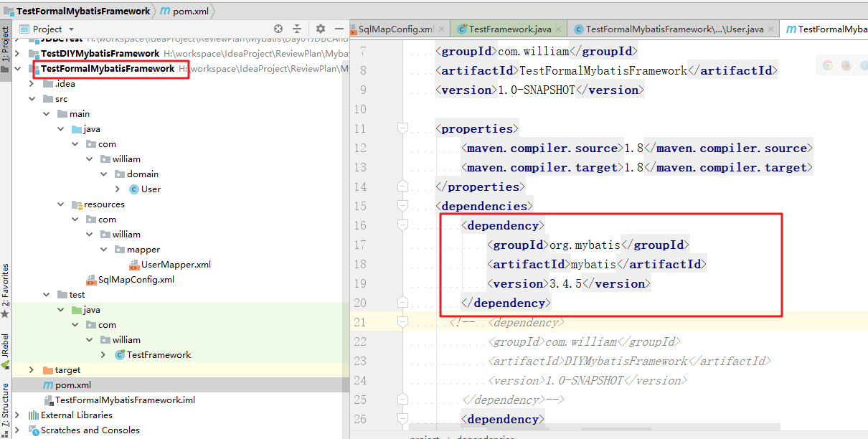
Task: Click the User class icon in tree
Action: click(134, 189)
